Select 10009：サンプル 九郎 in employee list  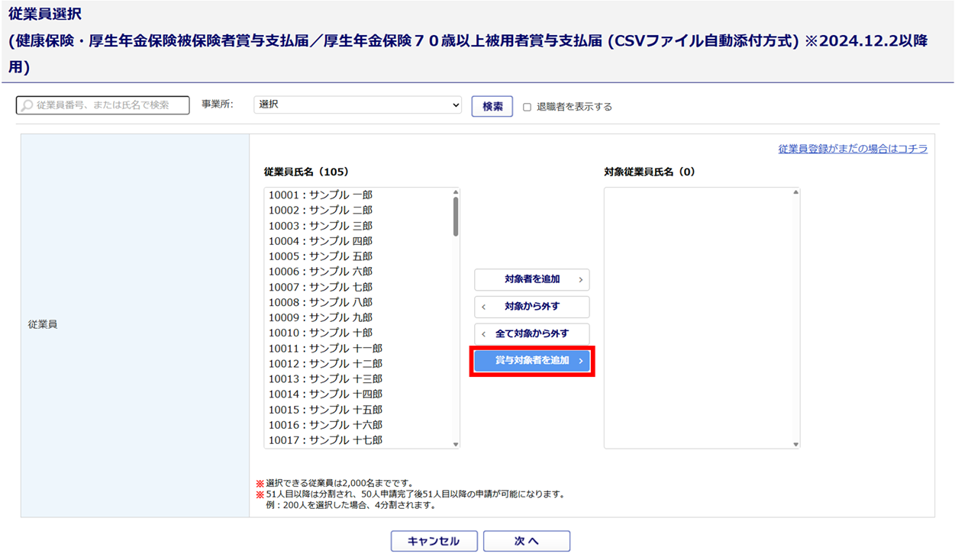[358, 317]
